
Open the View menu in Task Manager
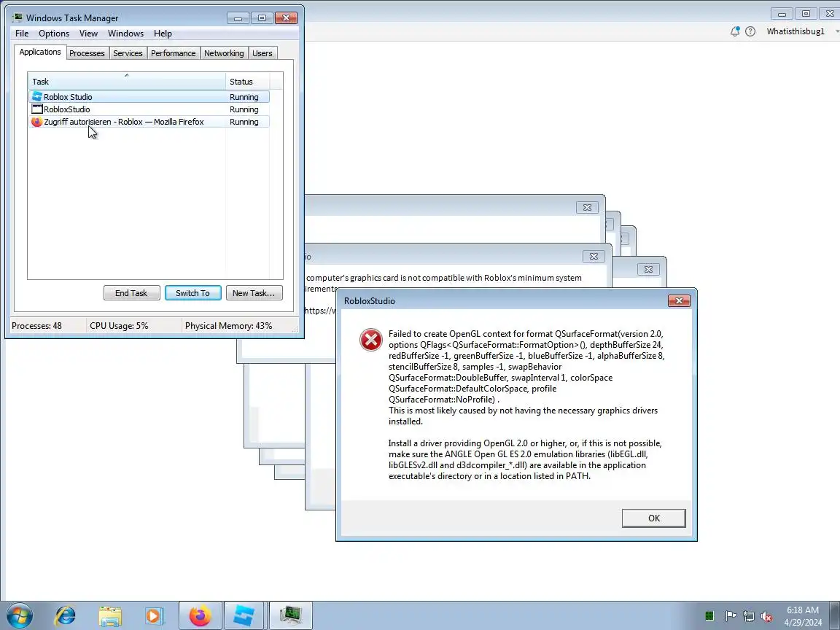[88, 34]
